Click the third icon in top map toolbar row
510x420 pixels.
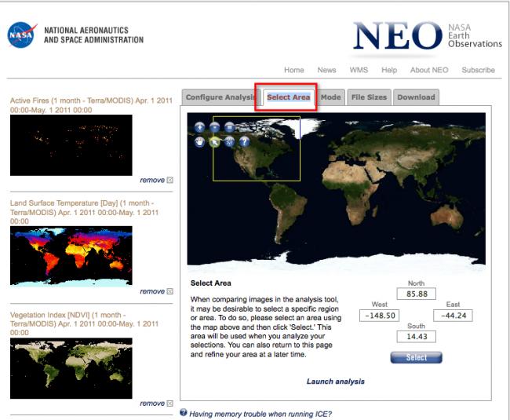click(x=229, y=126)
